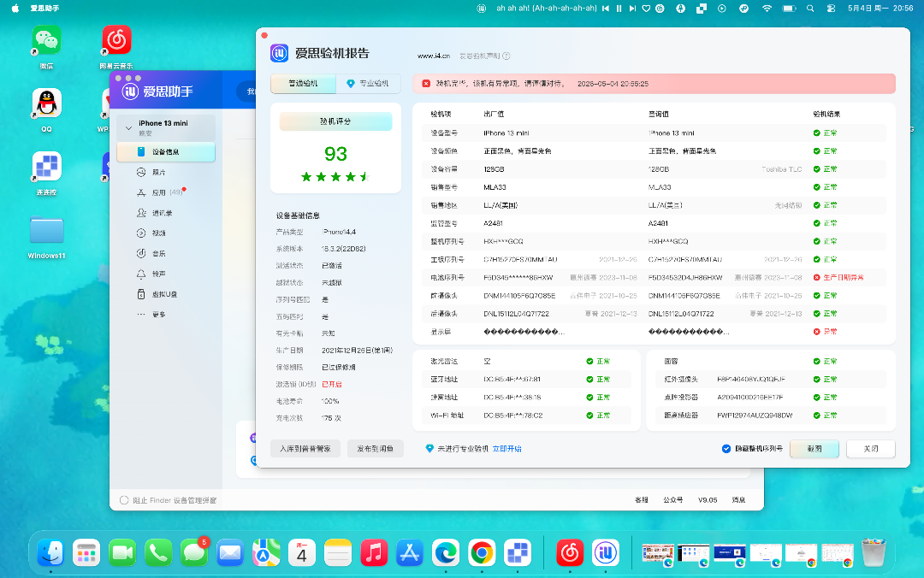This screenshot has height=578, width=924.
Task: Open the www.i4.cn link in report header
Action: point(433,56)
